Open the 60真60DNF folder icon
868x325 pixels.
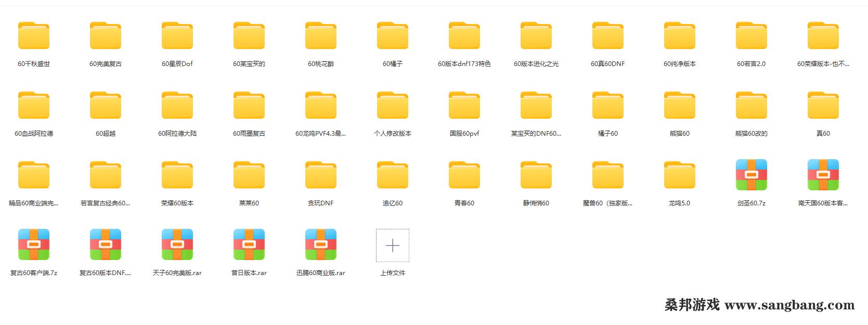point(608,35)
